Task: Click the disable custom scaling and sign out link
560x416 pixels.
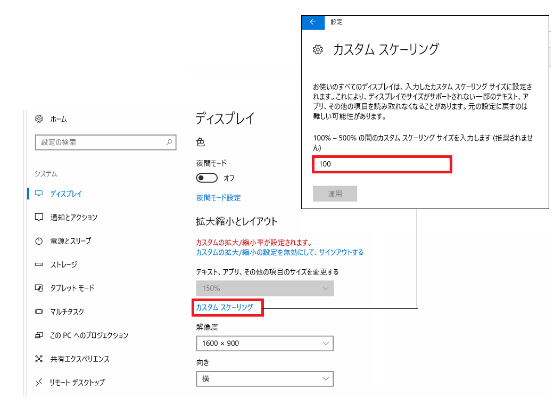Action: tap(280, 252)
